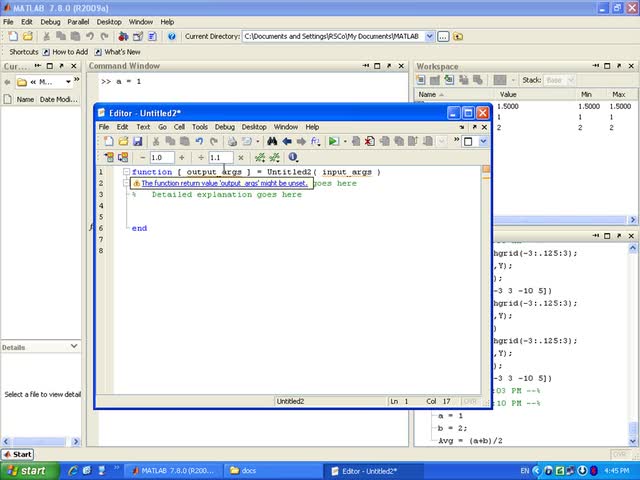The image size is (640, 480).
Task: Run the file with green play icon
Action: click(333, 141)
